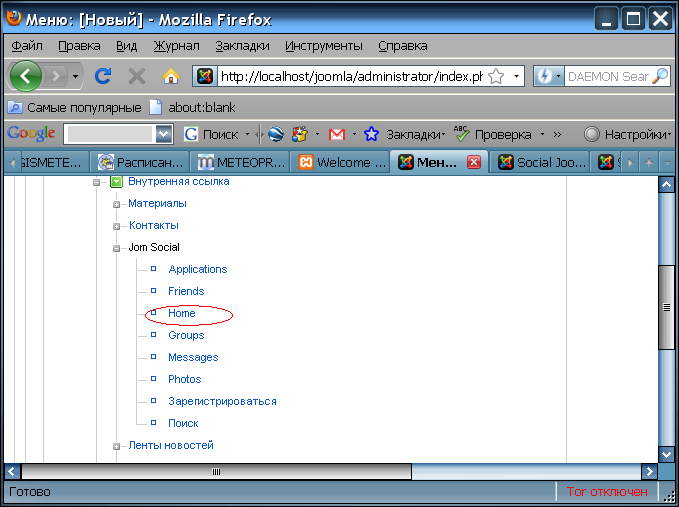Select the Photos menu item type
This screenshot has width=679, height=507.
pyautogui.click(x=185, y=379)
